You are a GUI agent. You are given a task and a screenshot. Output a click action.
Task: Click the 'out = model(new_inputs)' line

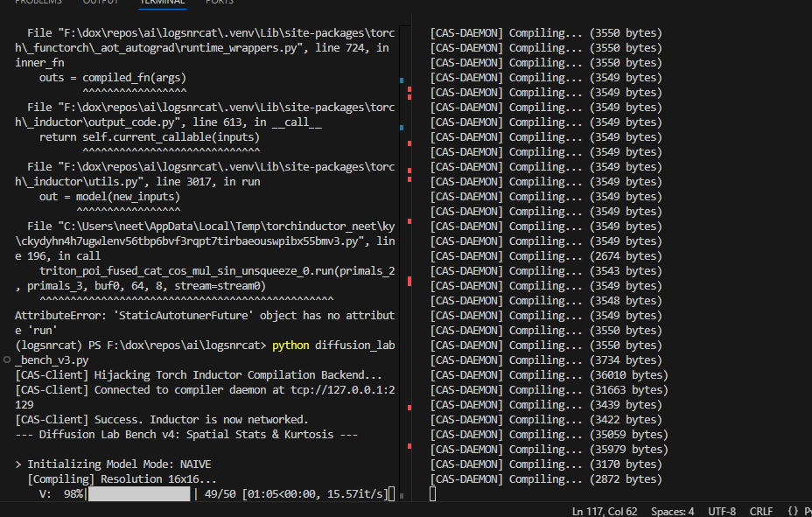109,197
